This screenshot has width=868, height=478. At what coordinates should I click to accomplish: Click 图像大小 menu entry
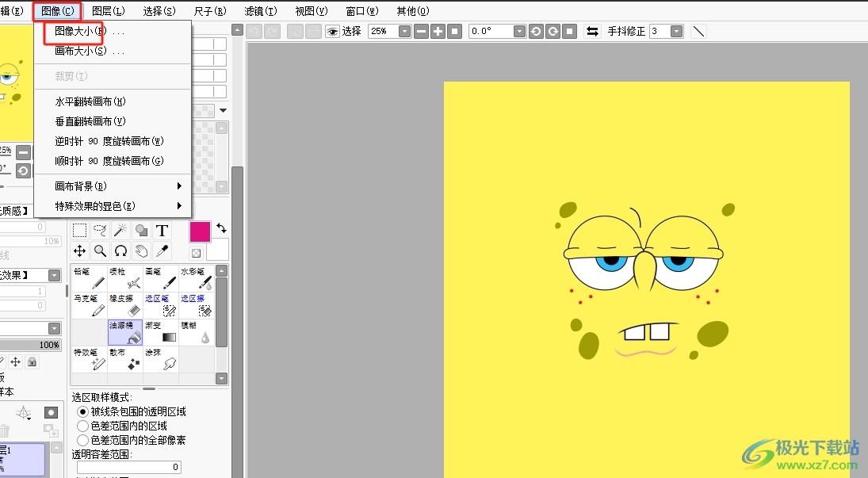click(x=113, y=32)
